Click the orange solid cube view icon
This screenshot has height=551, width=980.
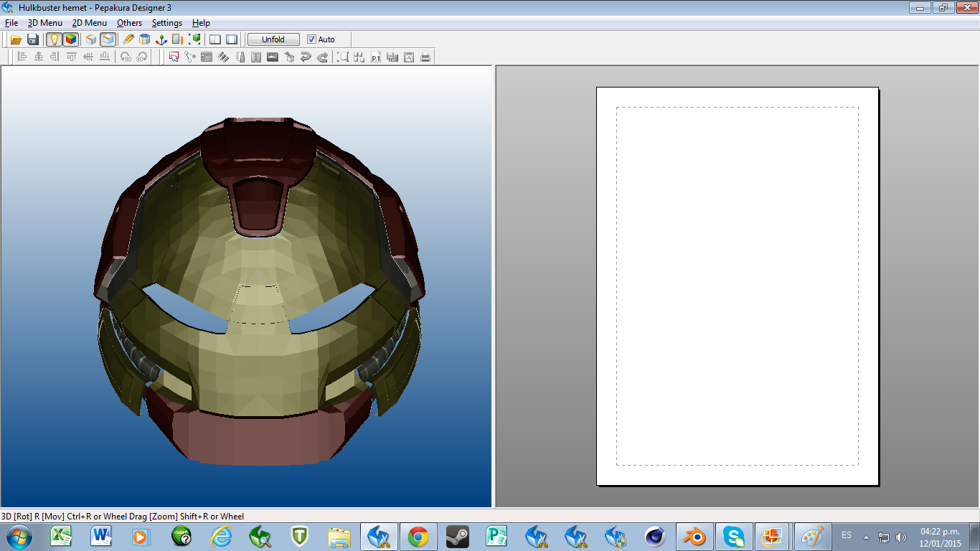(91, 39)
